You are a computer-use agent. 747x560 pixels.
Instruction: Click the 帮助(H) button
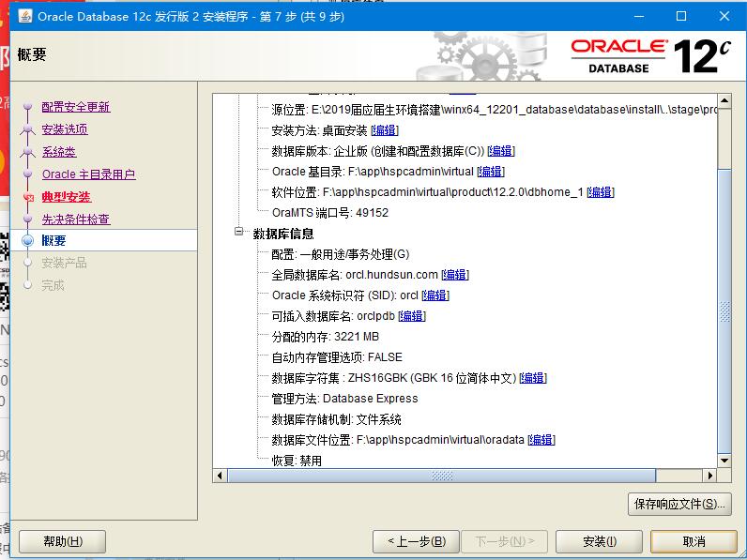click(x=63, y=541)
